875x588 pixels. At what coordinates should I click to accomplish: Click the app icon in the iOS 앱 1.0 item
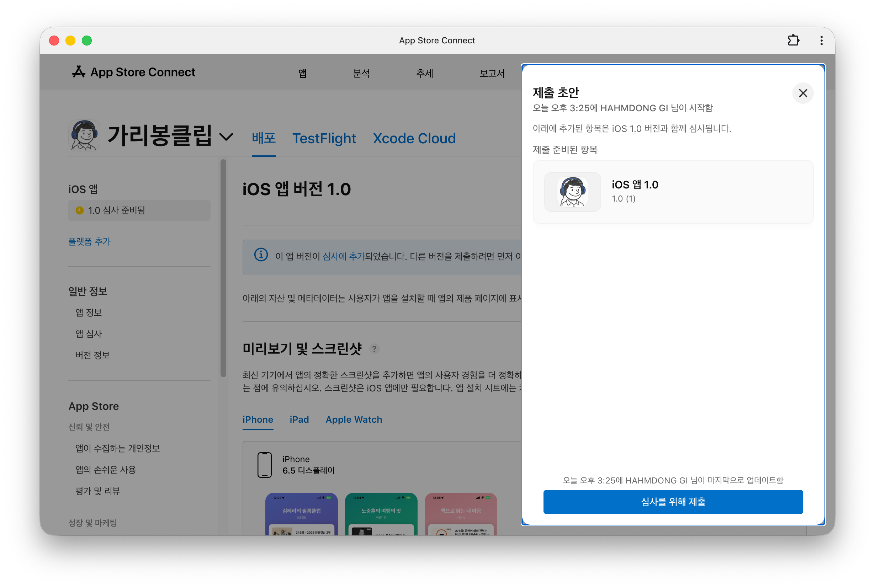[572, 192]
